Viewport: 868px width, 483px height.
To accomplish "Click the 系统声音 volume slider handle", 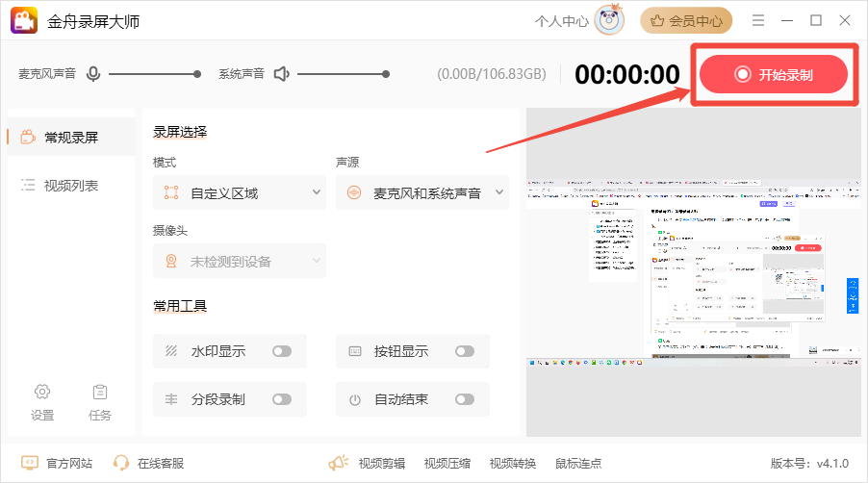I will tap(386, 73).
